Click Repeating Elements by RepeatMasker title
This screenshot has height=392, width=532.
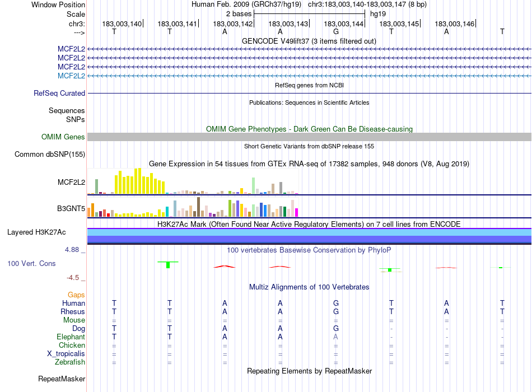click(309, 371)
